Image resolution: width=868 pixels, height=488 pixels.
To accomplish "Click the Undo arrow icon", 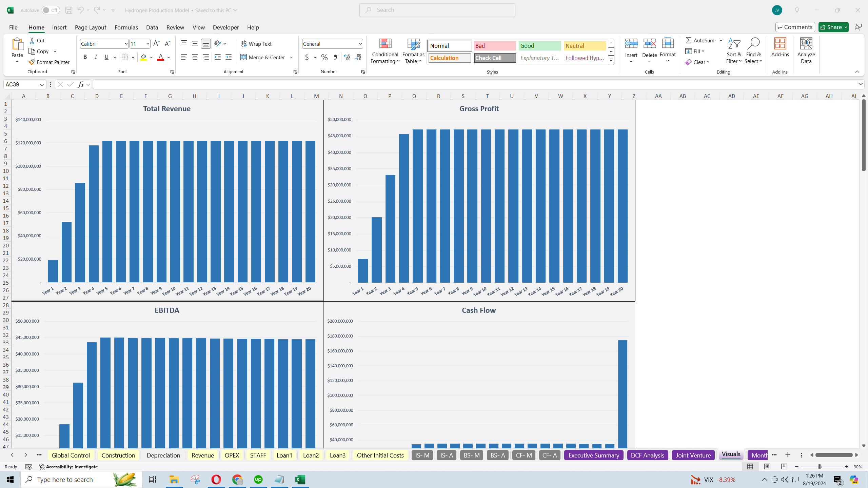I will coord(80,10).
